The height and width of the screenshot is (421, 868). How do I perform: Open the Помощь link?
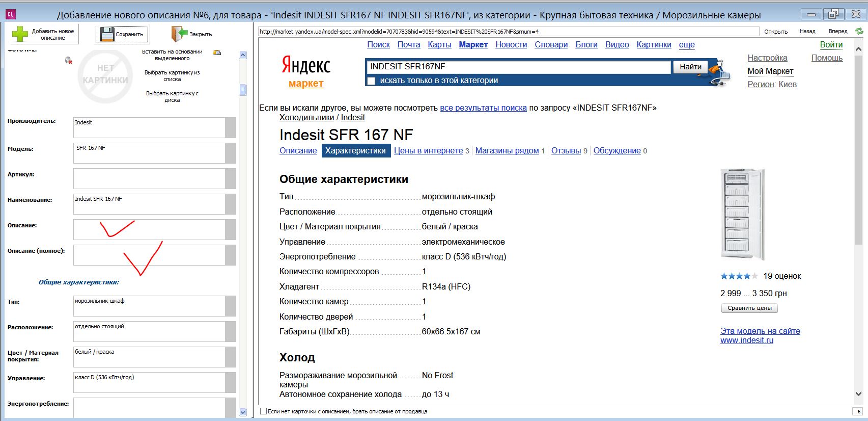(x=827, y=58)
